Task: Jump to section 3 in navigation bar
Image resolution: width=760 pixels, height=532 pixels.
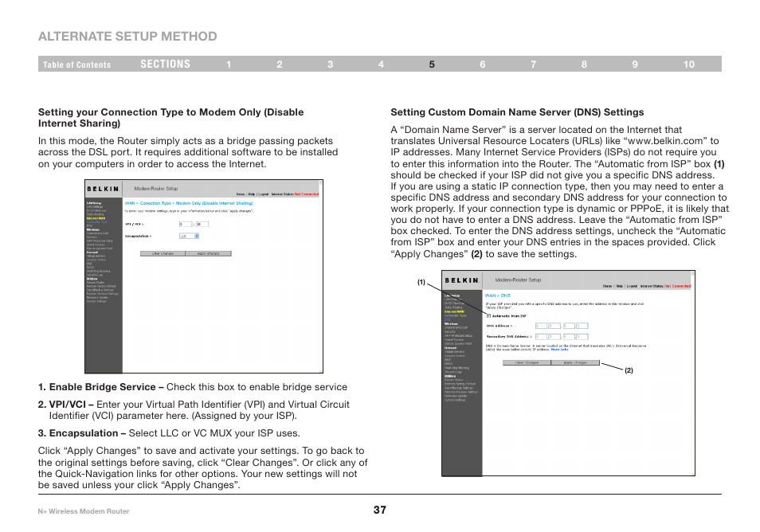Action: click(330, 64)
